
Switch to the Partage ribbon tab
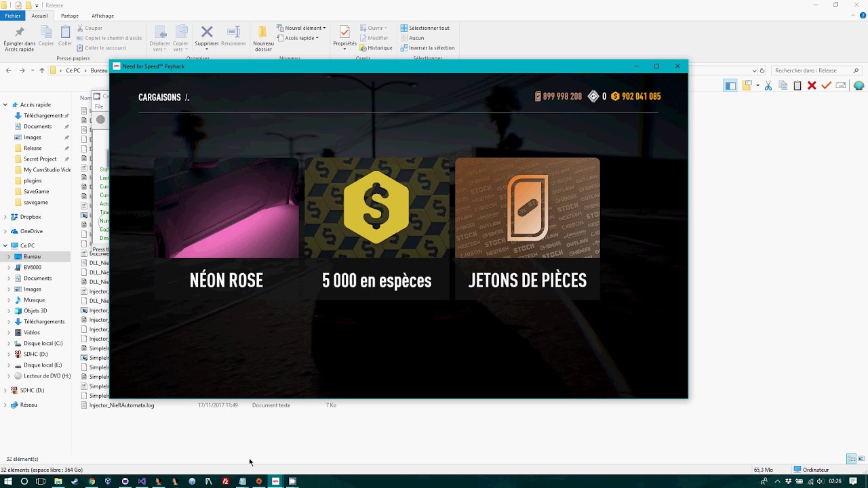click(x=70, y=16)
